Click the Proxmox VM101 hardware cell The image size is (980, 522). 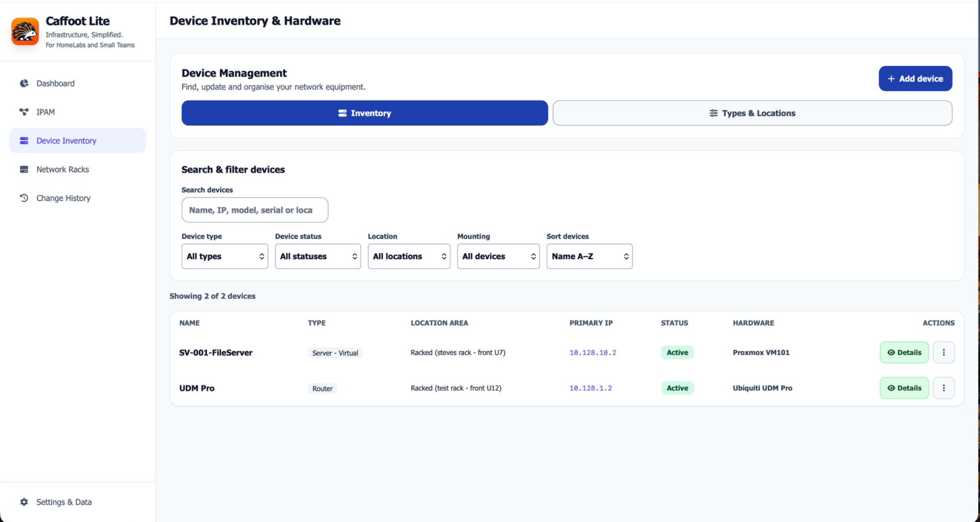point(761,352)
